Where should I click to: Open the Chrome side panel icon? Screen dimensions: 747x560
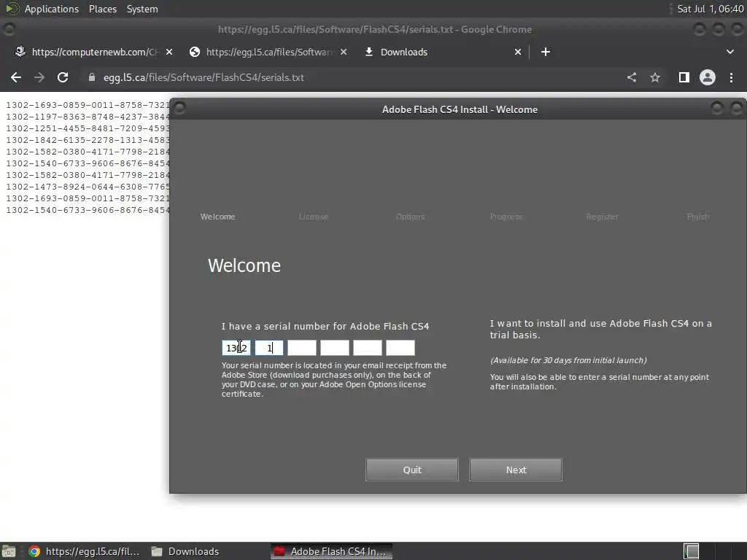(x=684, y=77)
